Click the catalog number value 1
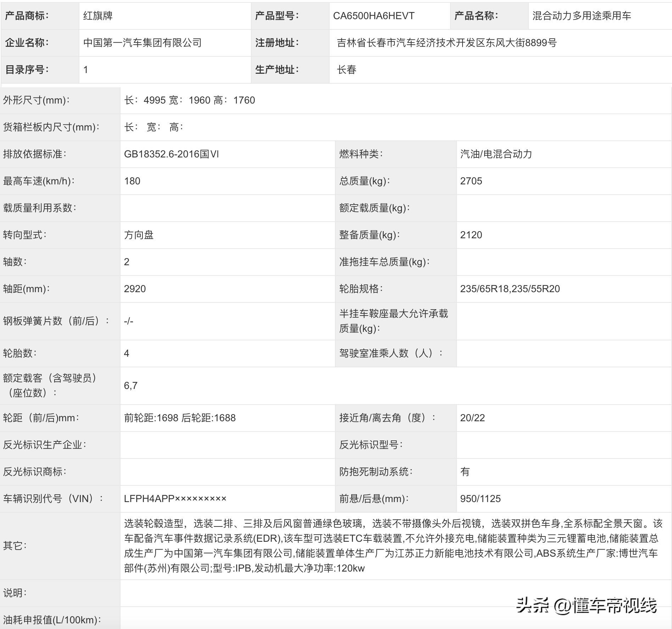672x629 pixels. [85, 69]
